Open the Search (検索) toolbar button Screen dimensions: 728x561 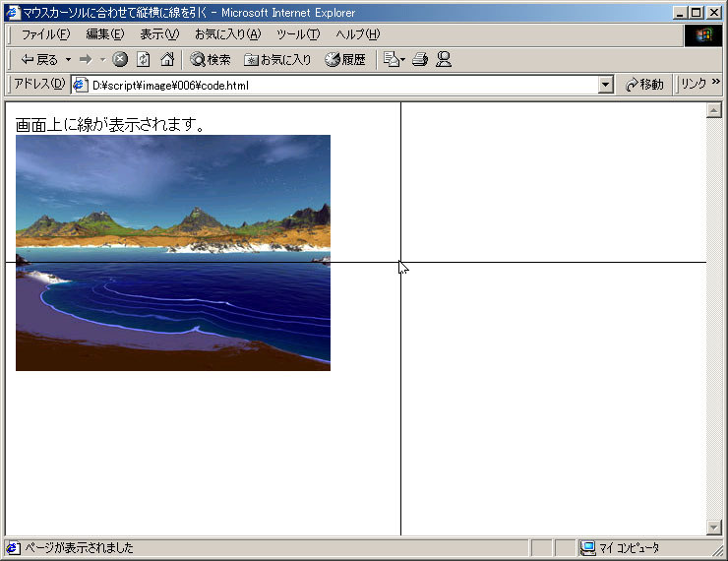point(211,59)
